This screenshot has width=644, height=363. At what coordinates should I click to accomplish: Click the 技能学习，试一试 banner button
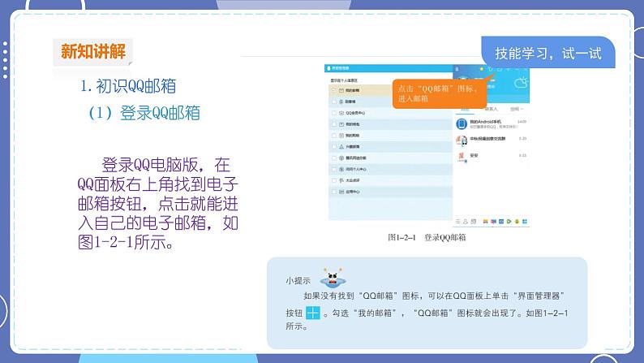[x=547, y=54]
